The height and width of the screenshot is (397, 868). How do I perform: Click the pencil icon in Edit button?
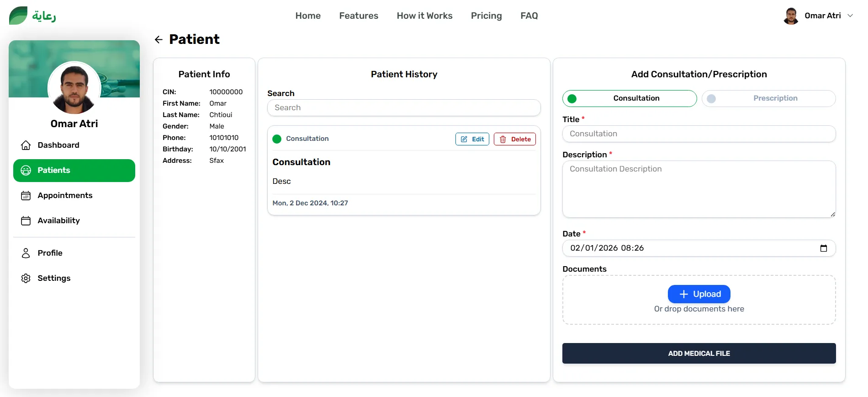pos(464,139)
